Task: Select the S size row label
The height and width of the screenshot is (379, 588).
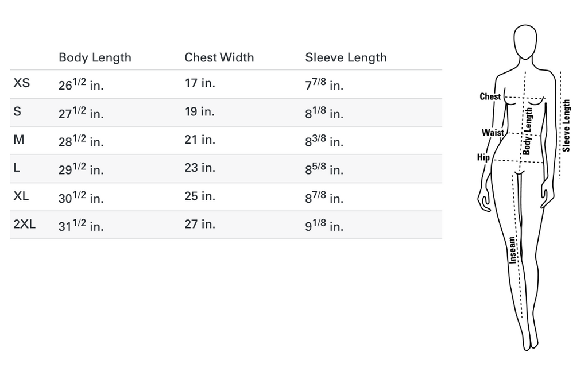Action: tap(17, 111)
